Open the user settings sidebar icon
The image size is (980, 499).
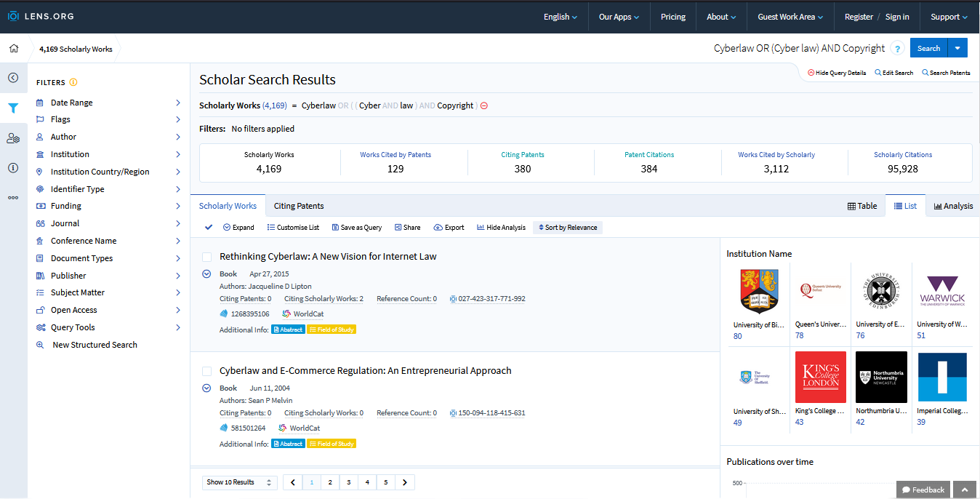pos(13,138)
